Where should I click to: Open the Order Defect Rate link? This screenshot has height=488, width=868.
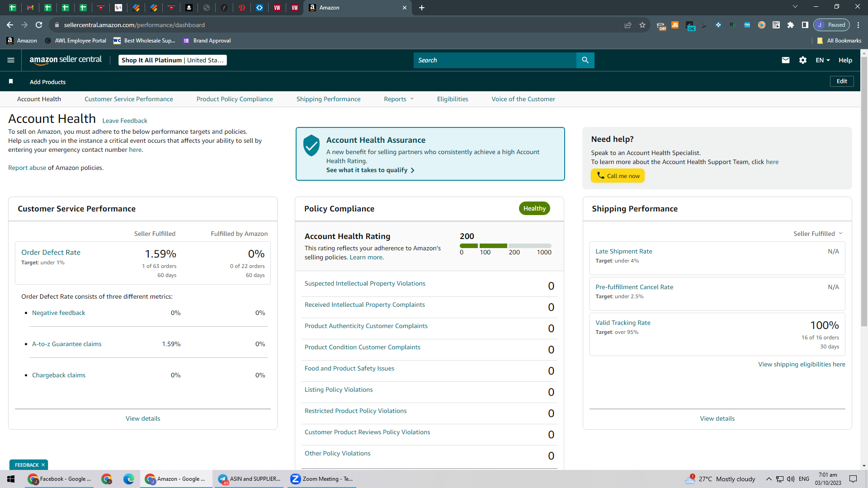(x=51, y=252)
